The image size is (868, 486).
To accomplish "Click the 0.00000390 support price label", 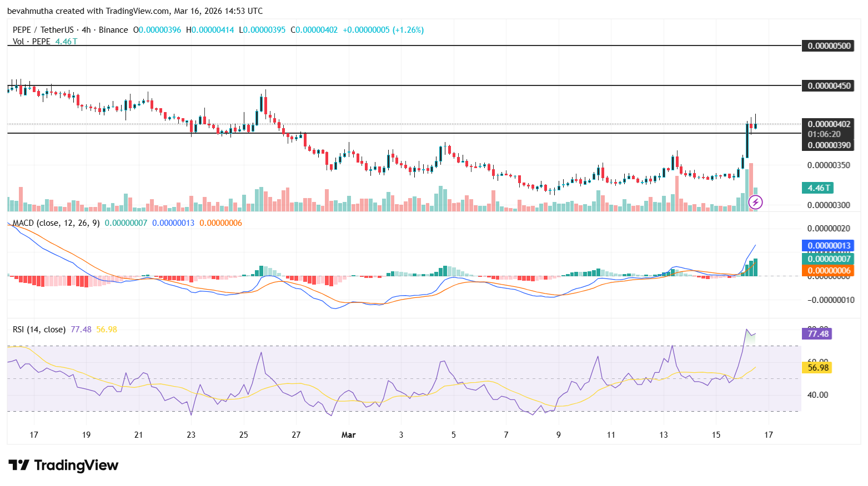I will coord(828,145).
